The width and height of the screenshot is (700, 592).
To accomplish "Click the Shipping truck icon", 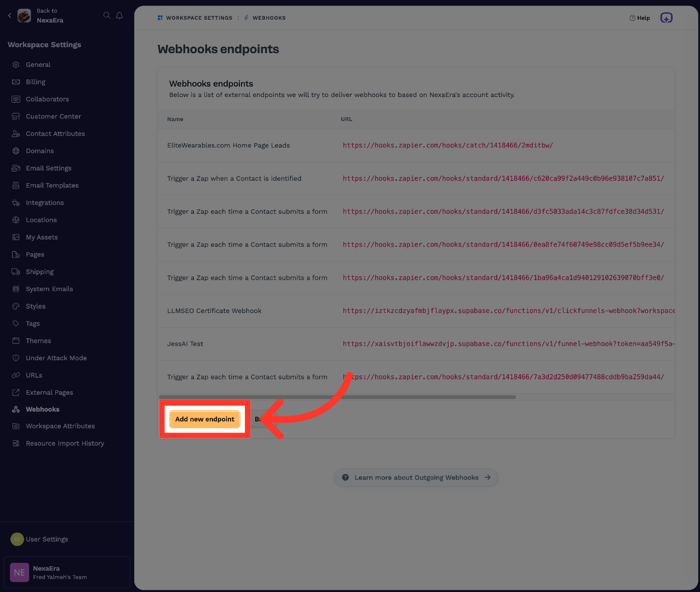I will tap(16, 272).
